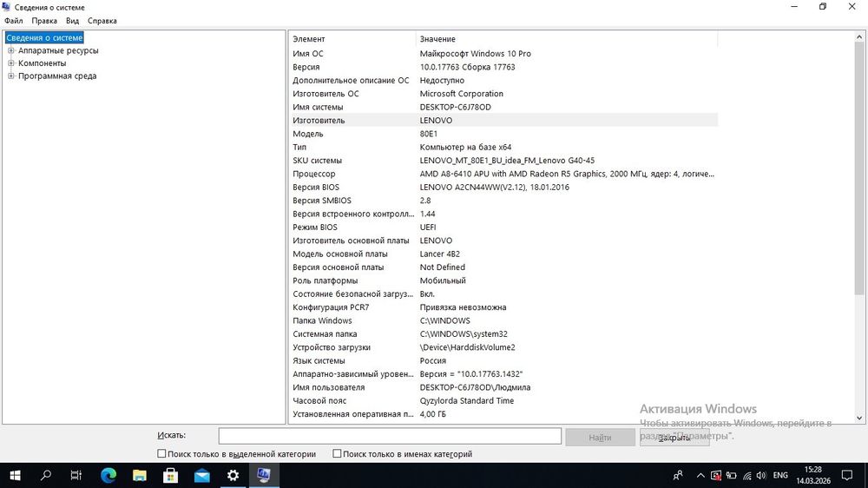Check Поиск только в именах категорий
Viewport: 868px width, 488px height.
coord(337,453)
